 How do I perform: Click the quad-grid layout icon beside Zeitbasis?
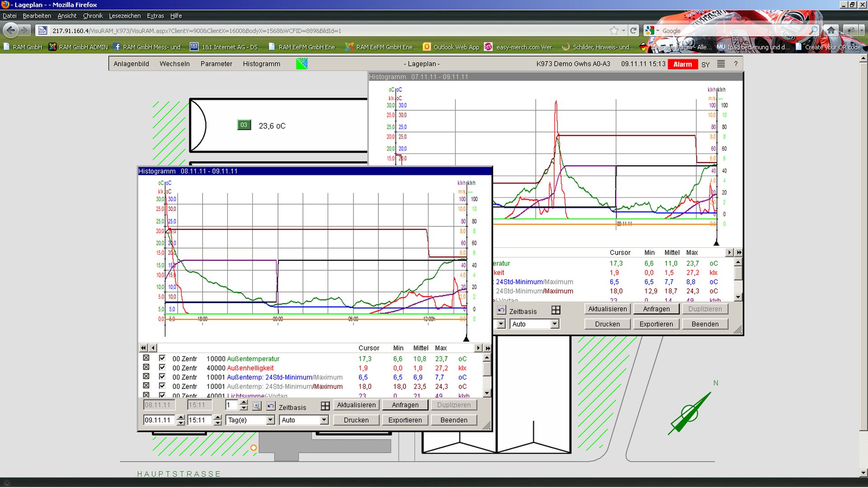[325, 406]
